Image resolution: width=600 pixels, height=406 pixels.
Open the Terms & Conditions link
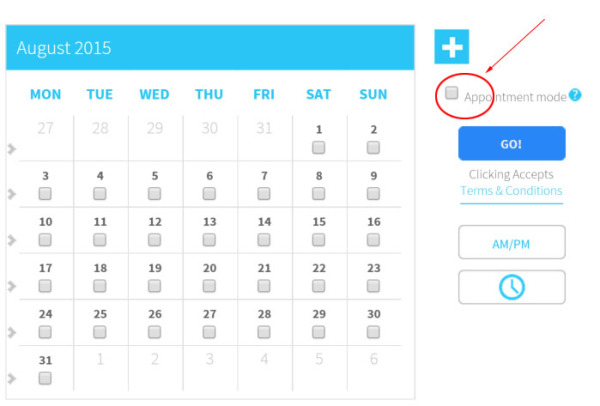click(x=511, y=191)
